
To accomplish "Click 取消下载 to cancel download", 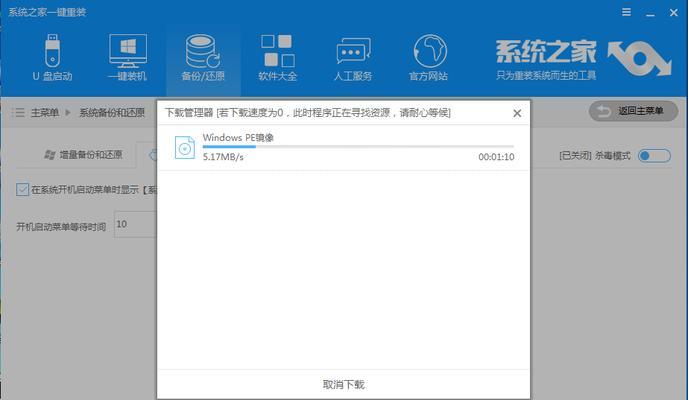I will pos(344,385).
